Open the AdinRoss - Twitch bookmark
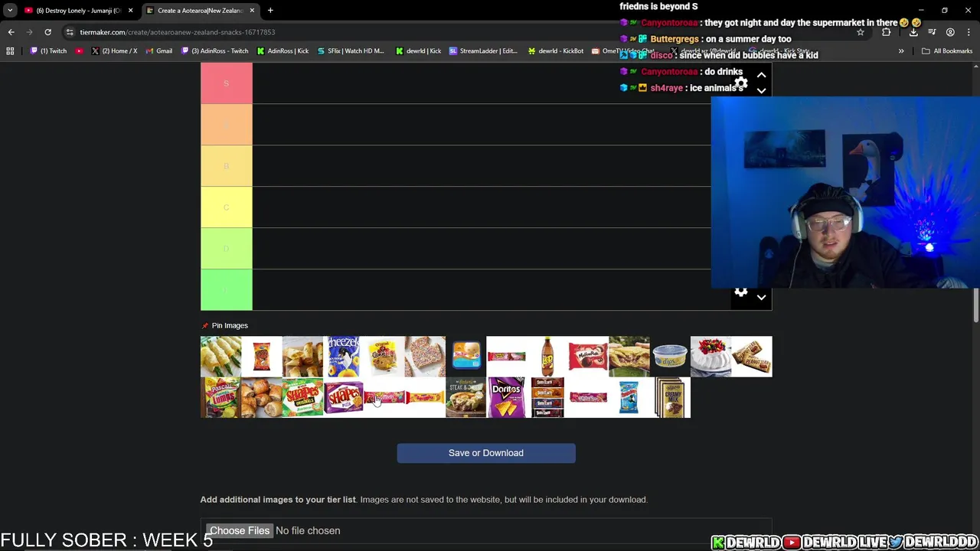 [214, 51]
